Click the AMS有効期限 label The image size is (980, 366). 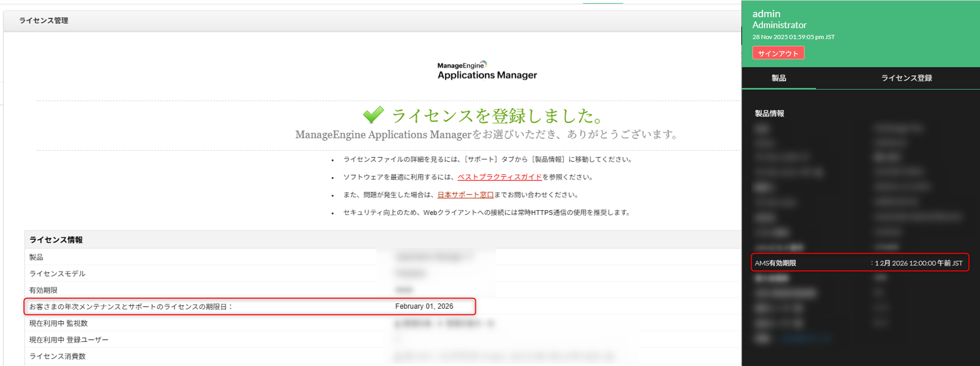[x=775, y=263]
